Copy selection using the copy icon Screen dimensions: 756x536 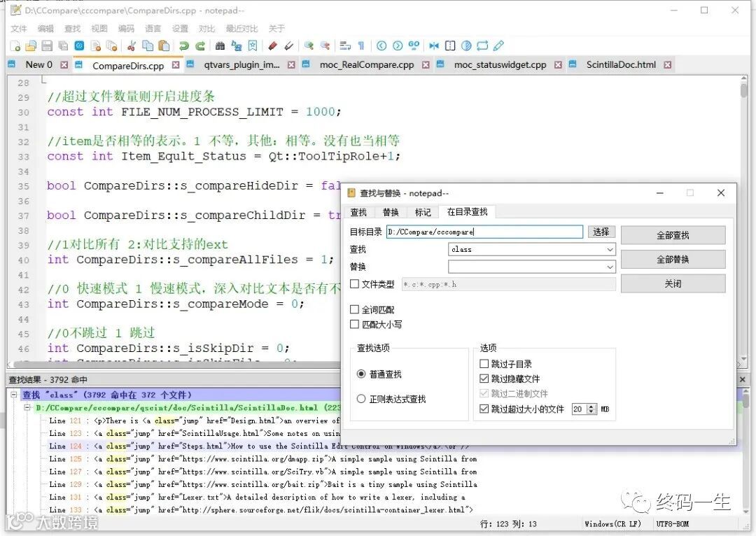148,45
